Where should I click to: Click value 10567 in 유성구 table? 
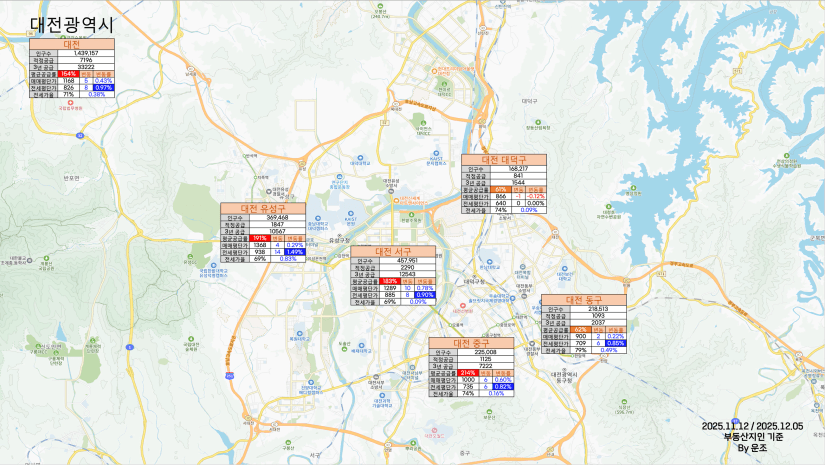click(x=277, y=231)
